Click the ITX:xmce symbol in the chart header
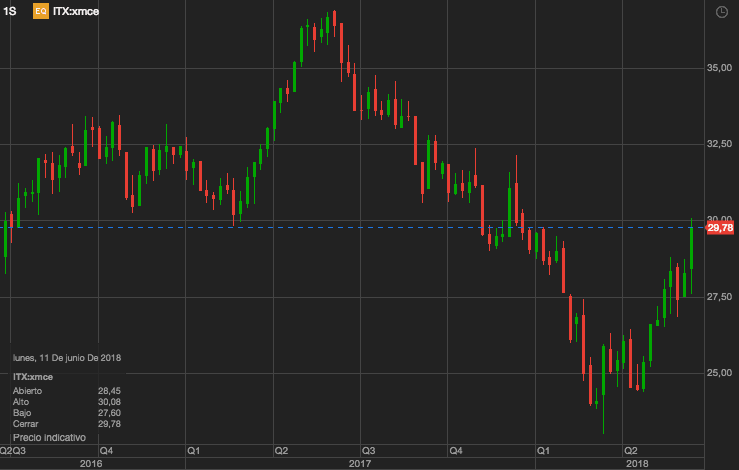The width and height of the screenshot is (739, 470). 75,12
